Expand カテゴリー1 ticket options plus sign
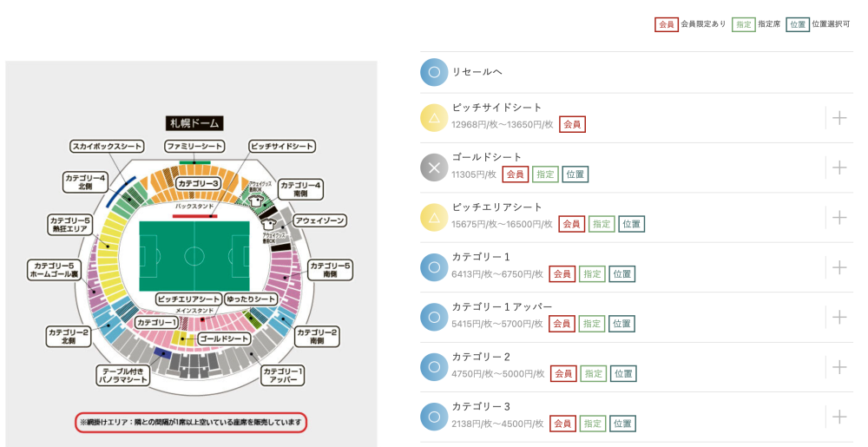 [839, 267]
